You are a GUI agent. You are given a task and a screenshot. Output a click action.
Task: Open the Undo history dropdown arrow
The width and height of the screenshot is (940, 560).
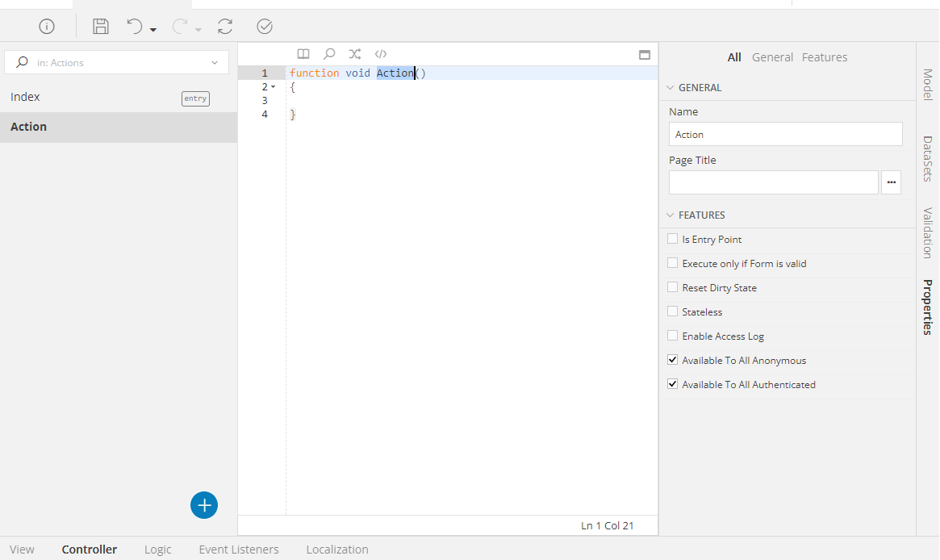(153, 30)
